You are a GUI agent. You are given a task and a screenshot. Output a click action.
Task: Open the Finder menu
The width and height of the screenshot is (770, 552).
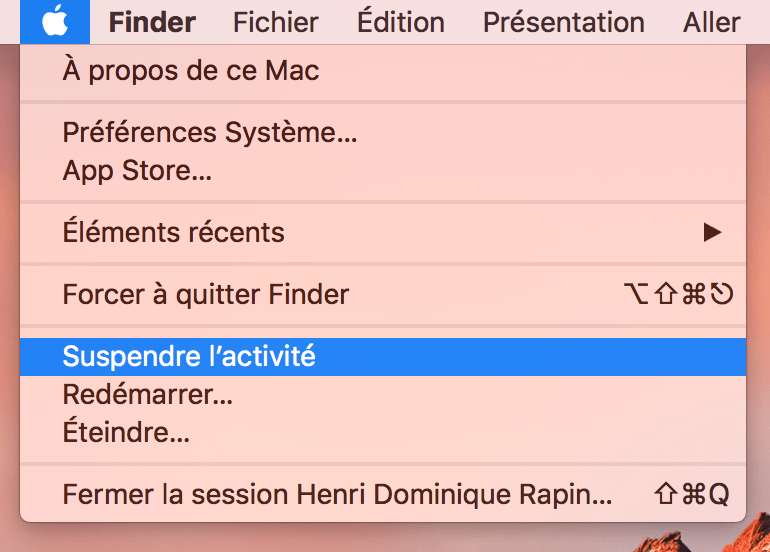(x=152, y=22)
